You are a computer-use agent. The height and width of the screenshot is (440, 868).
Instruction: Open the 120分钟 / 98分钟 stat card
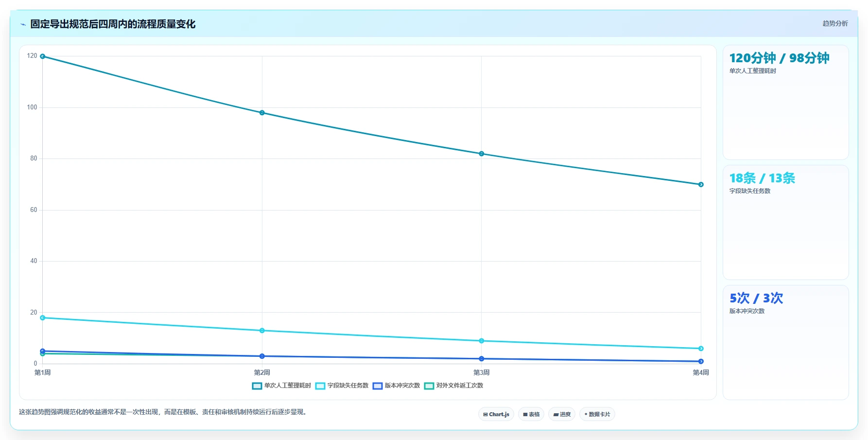pyautogui.click(x=786, y=103)
